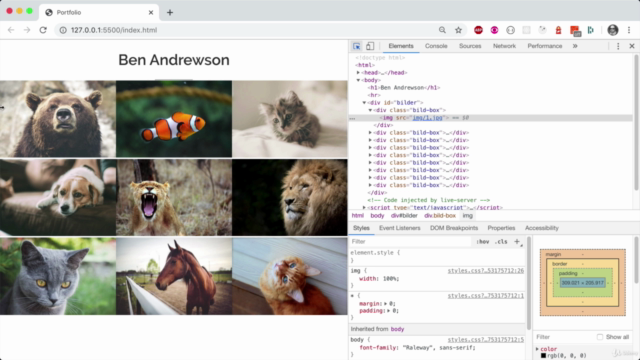640x360 pixels.
Task: Click the lion profile photo
Action: 290,198
